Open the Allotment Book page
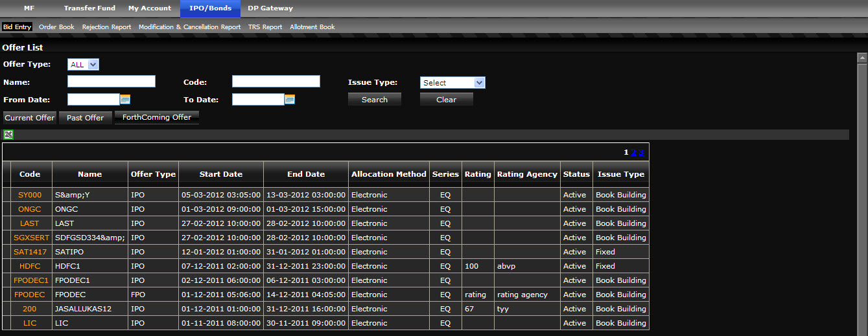This screenshot has height=336, width=868. click(312, 27)
